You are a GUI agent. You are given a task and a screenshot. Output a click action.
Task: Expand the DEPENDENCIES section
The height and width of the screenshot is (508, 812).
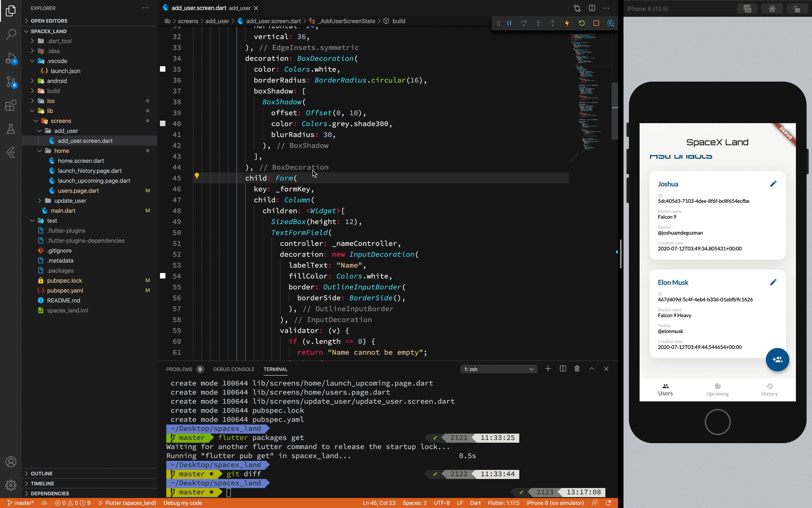click(x=89, y=493)
